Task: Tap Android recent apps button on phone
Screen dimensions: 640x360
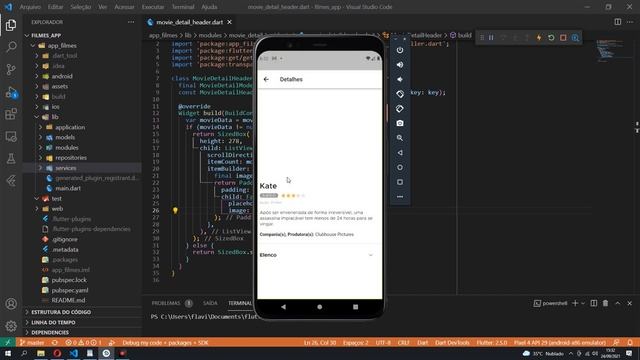Action: click(356, 307)
